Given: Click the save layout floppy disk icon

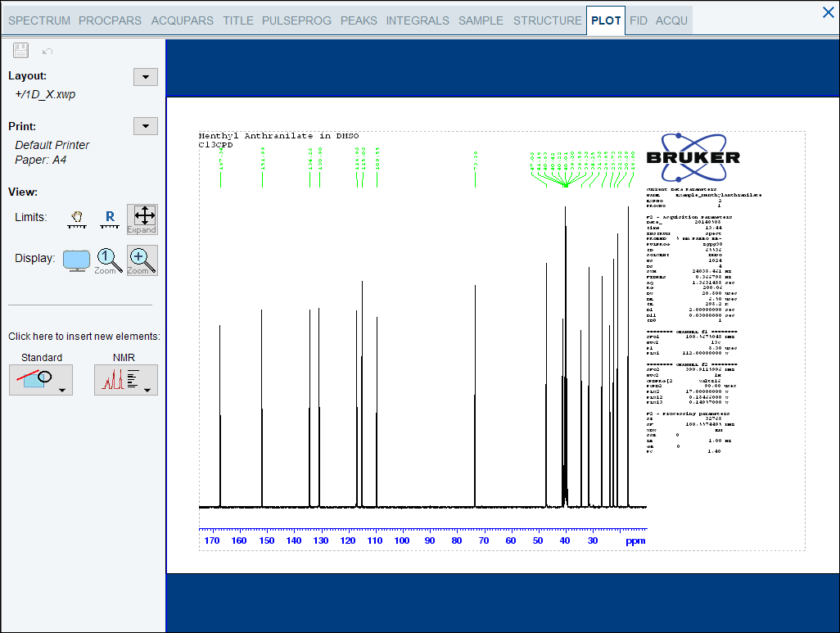Looking at the screenshot, I should tap(21, 51).
